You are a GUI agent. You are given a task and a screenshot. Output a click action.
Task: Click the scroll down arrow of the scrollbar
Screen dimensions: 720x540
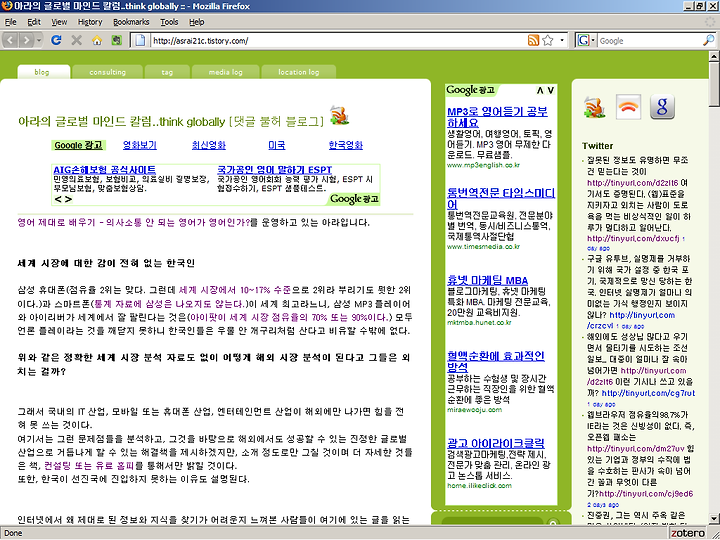(714, 518)
